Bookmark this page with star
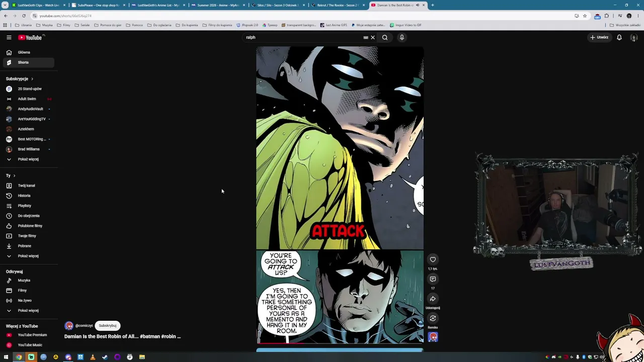Image resolution: width=644 pixels, height=362 pixels. tap(585, 16)
